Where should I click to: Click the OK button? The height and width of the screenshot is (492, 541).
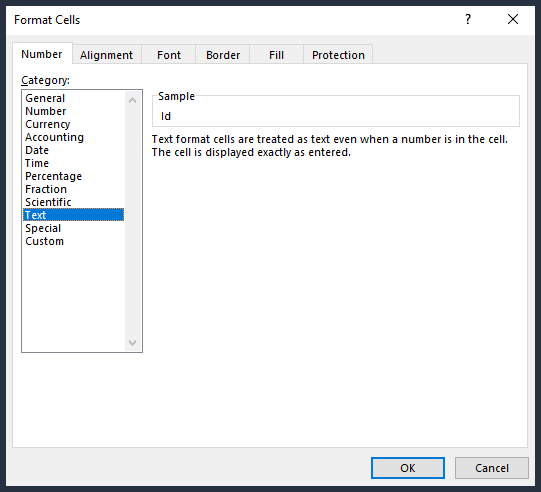click(407, 468)
